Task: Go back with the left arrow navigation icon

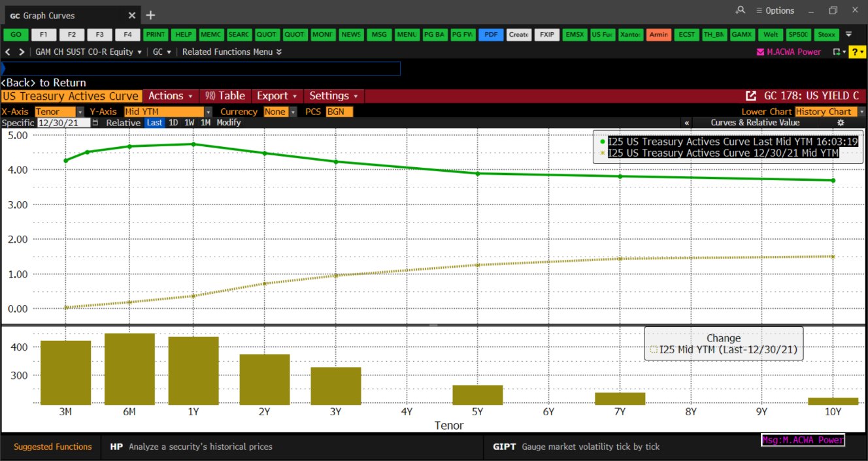Action: pos(8,52)
